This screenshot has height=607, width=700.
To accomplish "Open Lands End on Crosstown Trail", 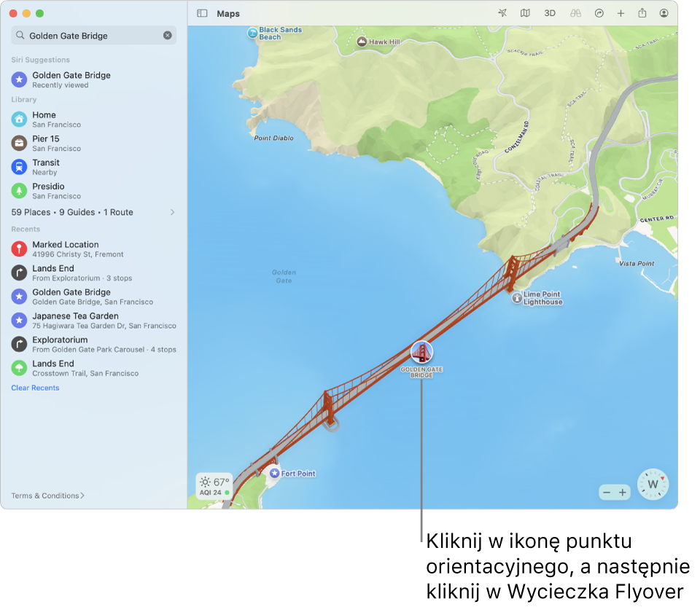I will (94, 368).
